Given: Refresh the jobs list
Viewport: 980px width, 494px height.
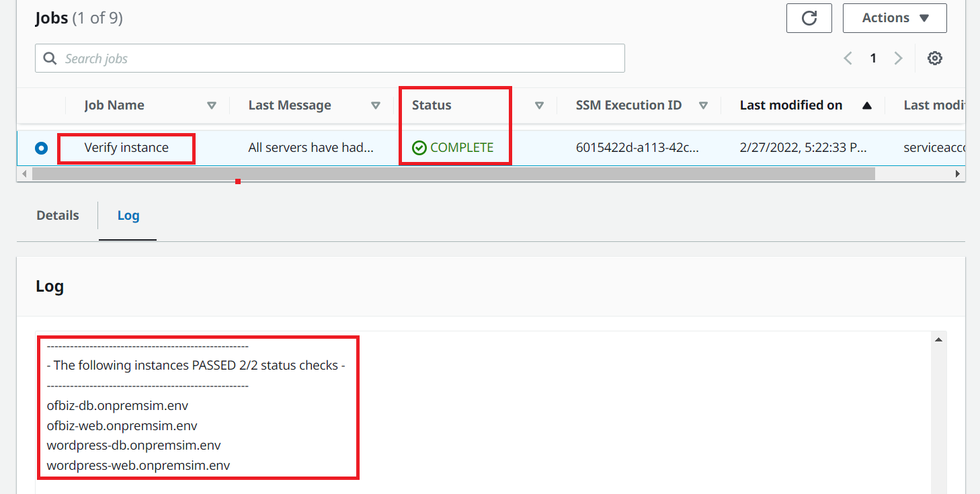Looking at the screenshot, I should (x=809, y=18).
